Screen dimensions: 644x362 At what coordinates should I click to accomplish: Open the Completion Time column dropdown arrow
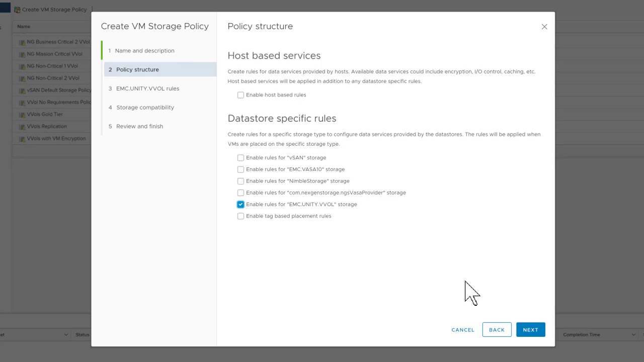[x=633, y=335]
